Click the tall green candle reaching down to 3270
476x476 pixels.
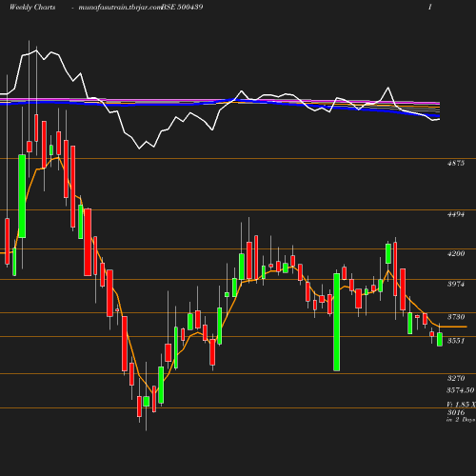(337, 322)
